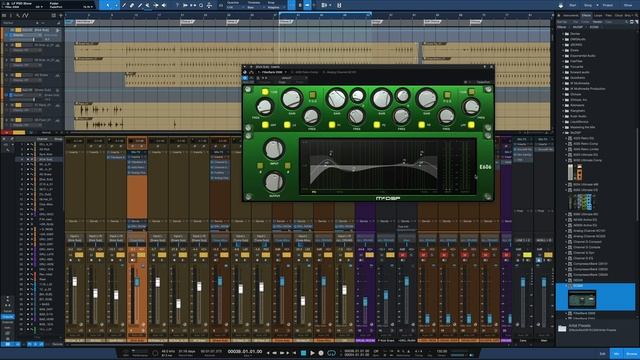Viewport: 640px width, 360px height.
Task: Click the LPF frequency knob on the E606
Action: pos(471,107)
